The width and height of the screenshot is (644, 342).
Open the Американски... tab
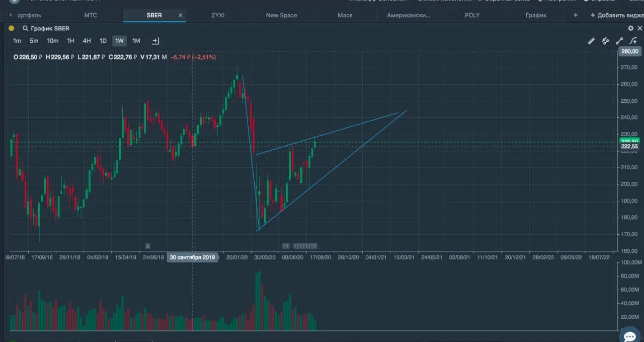[x=409, y=15]
